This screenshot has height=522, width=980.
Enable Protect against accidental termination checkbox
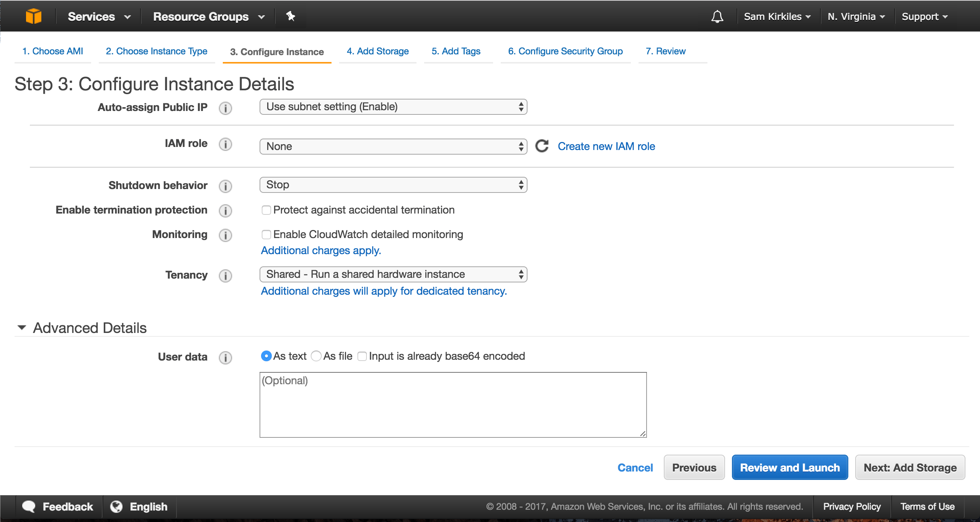[x=266, y=210]
